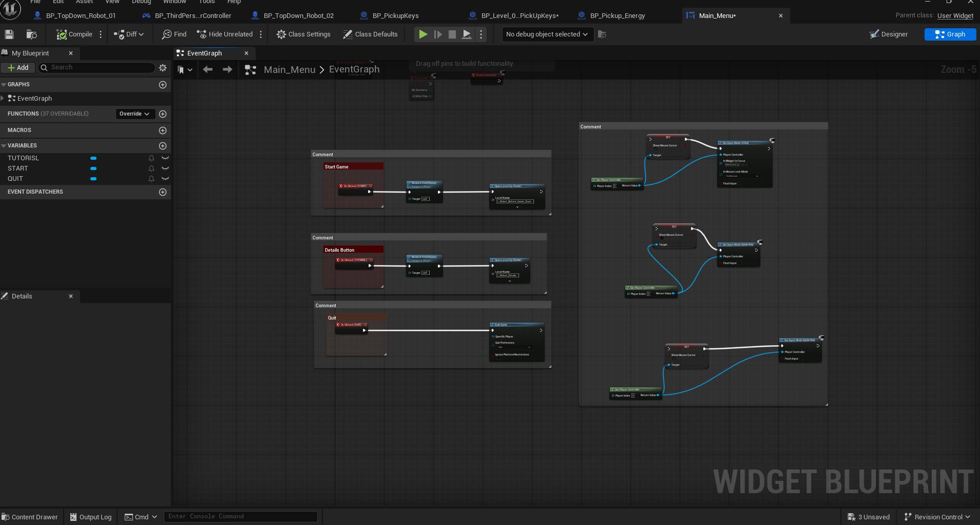Viewport: 980px width, 525px height.
Task: Select the TUTORISL variable
Action: (23, 158)
